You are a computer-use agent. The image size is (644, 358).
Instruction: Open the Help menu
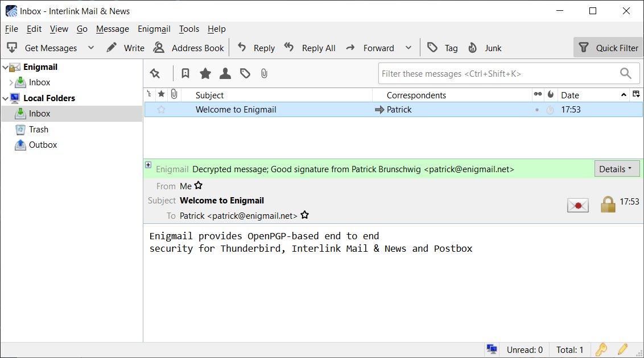216,29
